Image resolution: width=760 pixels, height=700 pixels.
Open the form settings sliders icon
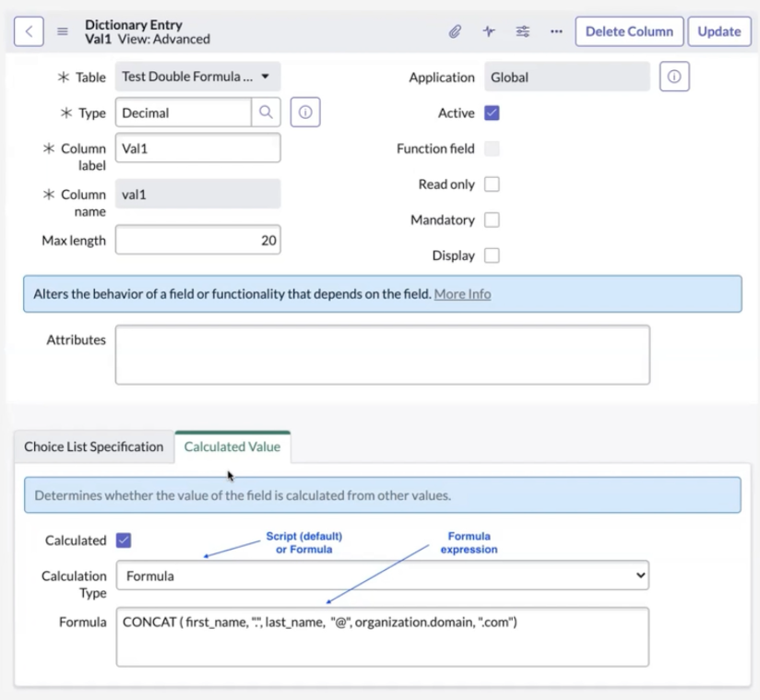pos(522,30)
